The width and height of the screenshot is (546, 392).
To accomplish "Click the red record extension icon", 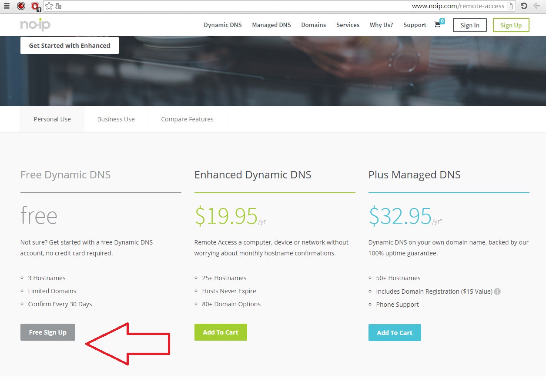I will 21,6.
